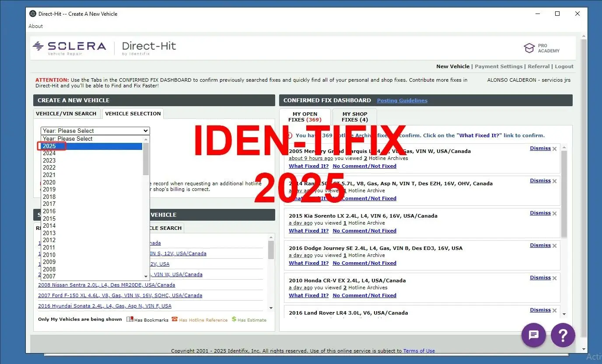The height and width of the screenshot is (364, 602).
Task: Open the MY SHOP FIXES (4) tab
Action: [x=354, y=117]
